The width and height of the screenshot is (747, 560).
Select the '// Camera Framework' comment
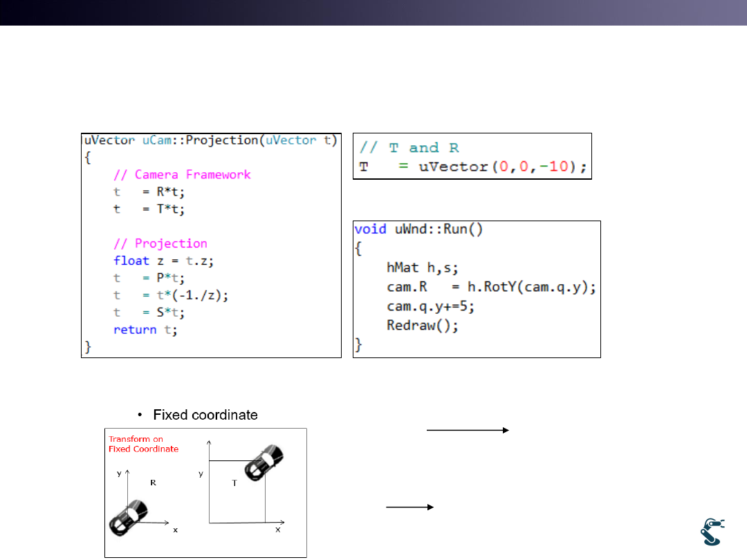point(182,174)
